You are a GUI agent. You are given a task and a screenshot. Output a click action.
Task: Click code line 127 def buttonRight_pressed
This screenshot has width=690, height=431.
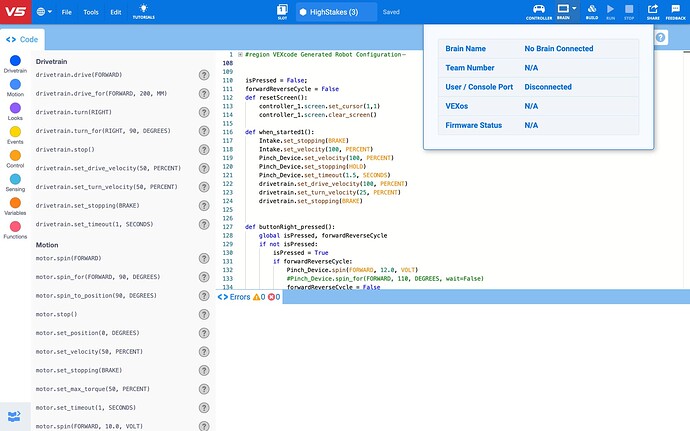click(x=290, y=227)
